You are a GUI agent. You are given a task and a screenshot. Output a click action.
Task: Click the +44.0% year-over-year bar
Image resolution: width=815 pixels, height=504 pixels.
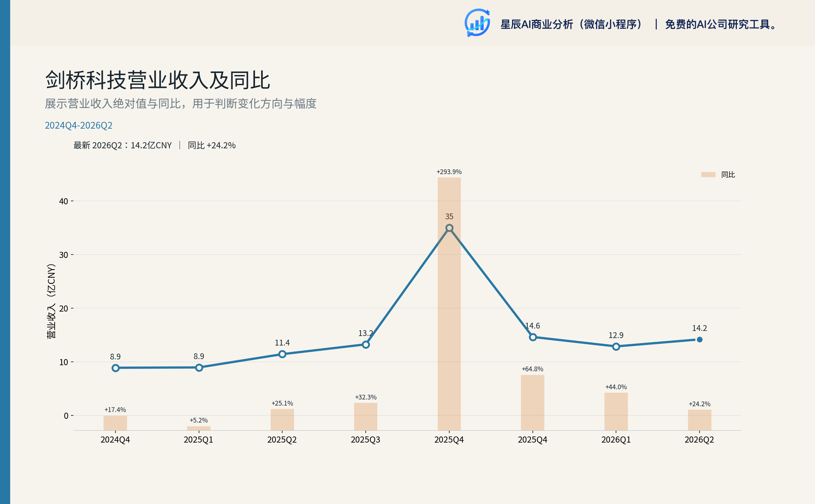point(616,411)
